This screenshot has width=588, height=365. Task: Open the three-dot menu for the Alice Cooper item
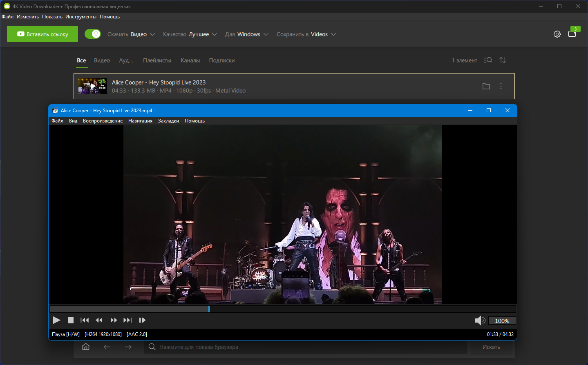[x=501, y=86]
